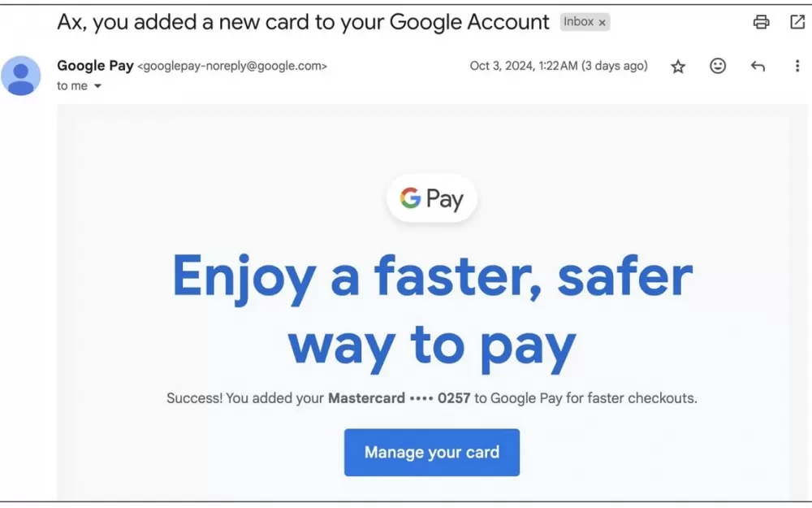Click the sender's blue avatar picture
The height and width of the screenshot is (508, 812).
point(21,76)
